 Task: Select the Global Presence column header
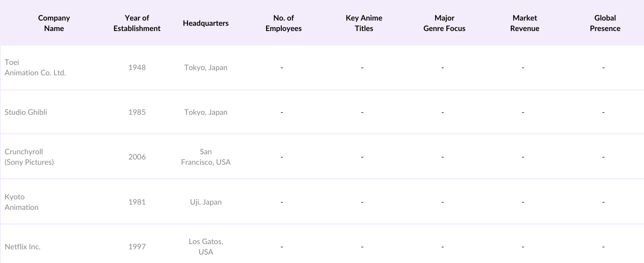point(605,23)
